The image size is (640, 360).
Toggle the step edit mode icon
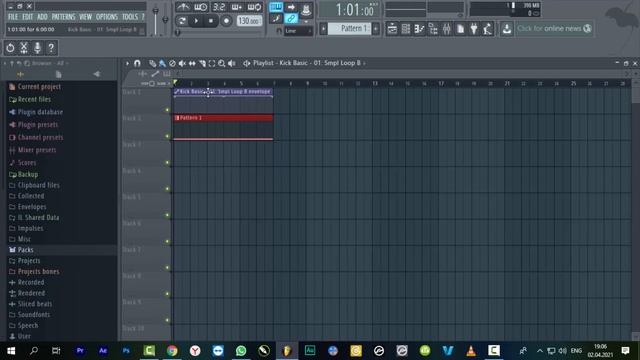point(276,18)
